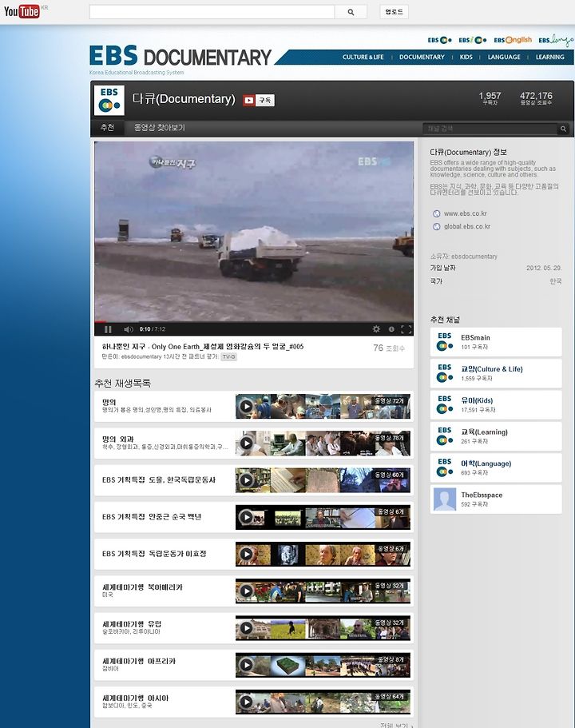Open video title 하나뿐인 지구 Only One Earth
The image size is (575, 728).
click(203, 346)
